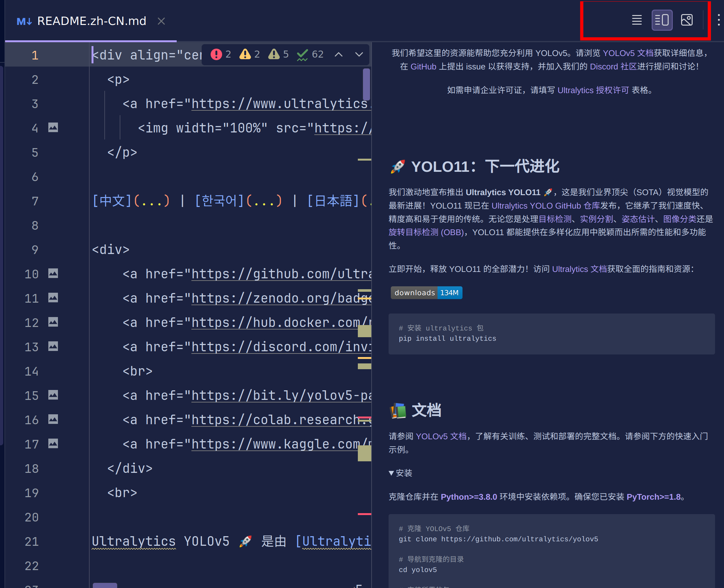Jump to next problem with the down chevron
The height and width of the screenshot is (588, 724).
(x=358, y=54)
